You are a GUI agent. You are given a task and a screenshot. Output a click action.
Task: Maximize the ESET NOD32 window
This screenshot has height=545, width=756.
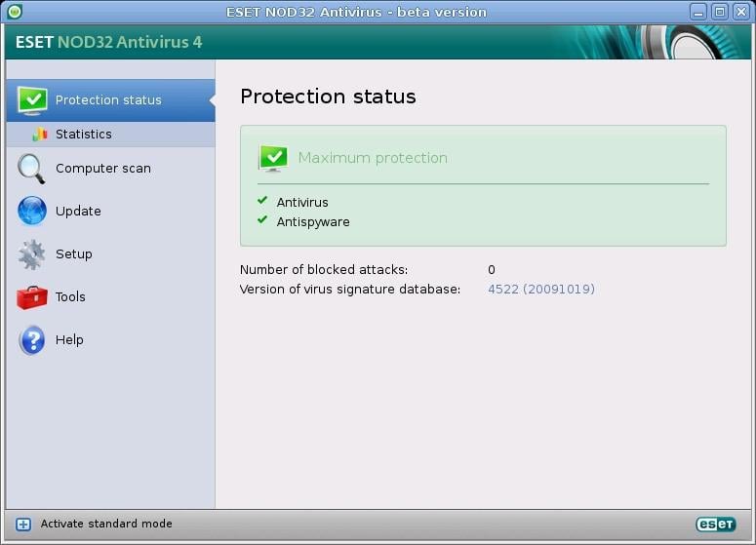pos(720,12)
